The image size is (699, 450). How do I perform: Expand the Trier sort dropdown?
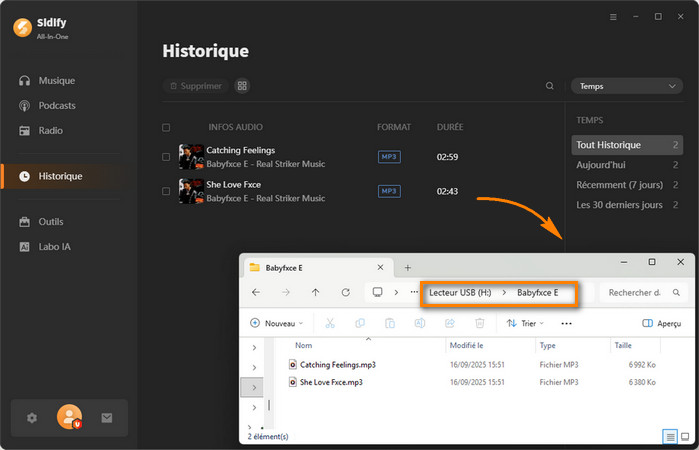(527, 323)
